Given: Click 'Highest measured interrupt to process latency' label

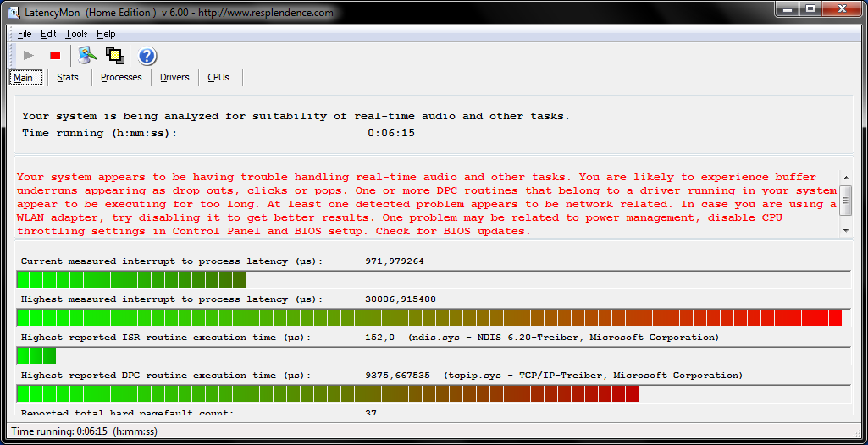Looking at the screenshot, I should 172,299.
